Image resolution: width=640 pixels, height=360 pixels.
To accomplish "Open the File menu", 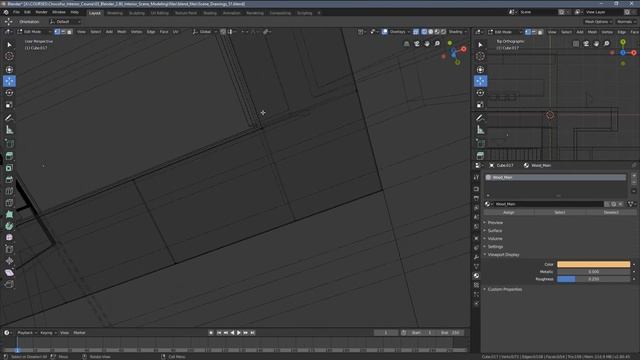I will [16, 12].
